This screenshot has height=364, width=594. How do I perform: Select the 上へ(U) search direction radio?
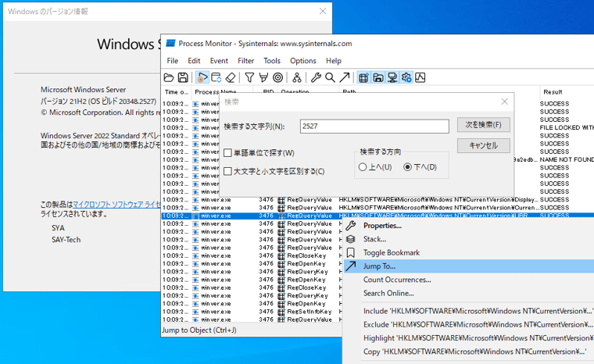363,167
